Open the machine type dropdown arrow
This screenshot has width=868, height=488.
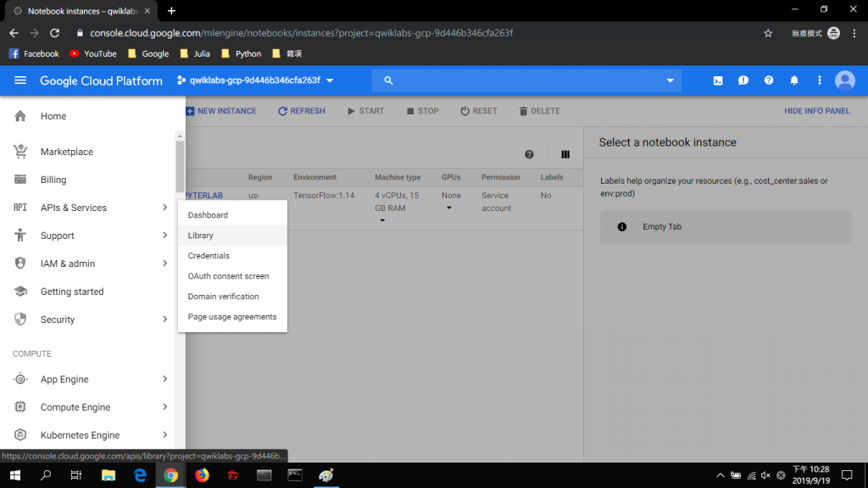(x=382, y=221)
